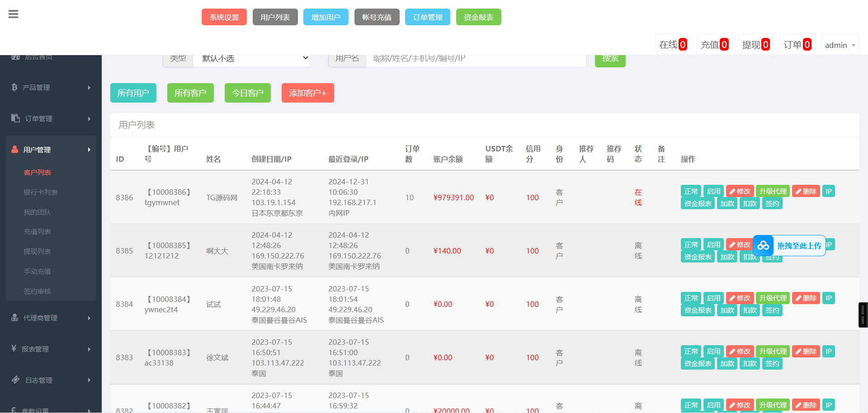Click the hamburger menu icon
The height and width of the screenshot is (413, 868).
point(14,14)
